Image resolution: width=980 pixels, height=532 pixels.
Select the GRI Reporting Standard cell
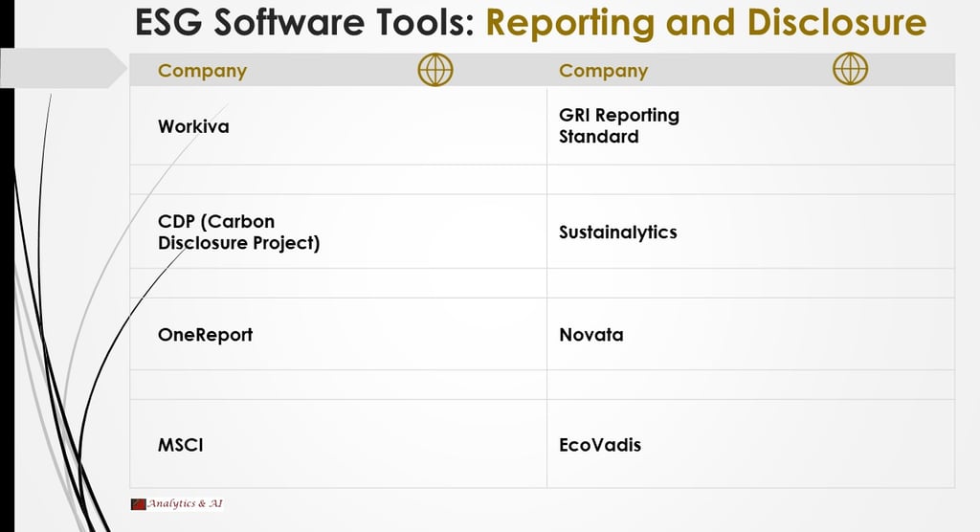[x=750, y=125]
